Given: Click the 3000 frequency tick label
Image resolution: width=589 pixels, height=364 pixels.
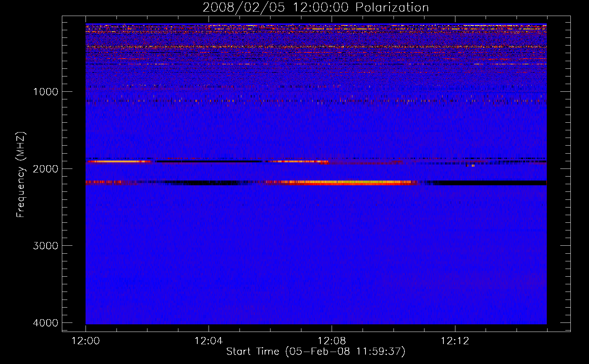Looking at the screenshot, I should [46, 246].
